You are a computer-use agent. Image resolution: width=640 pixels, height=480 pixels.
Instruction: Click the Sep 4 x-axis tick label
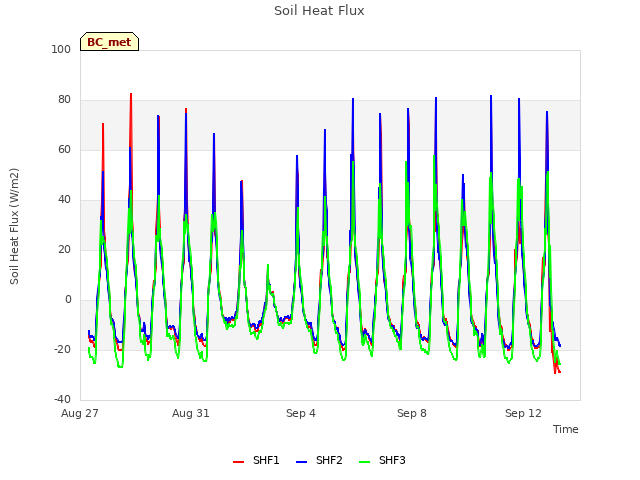(301, 413)
